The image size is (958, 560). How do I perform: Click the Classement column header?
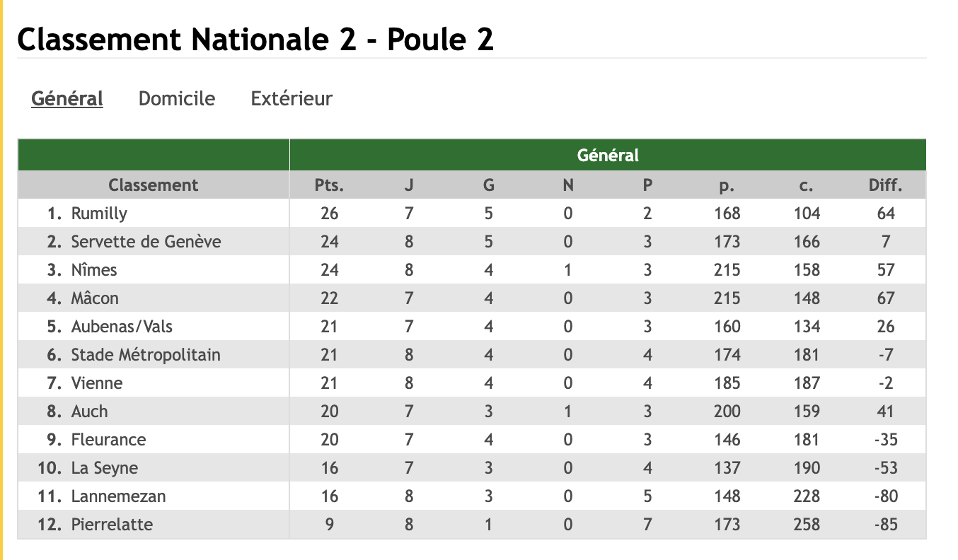coord(153,185)
